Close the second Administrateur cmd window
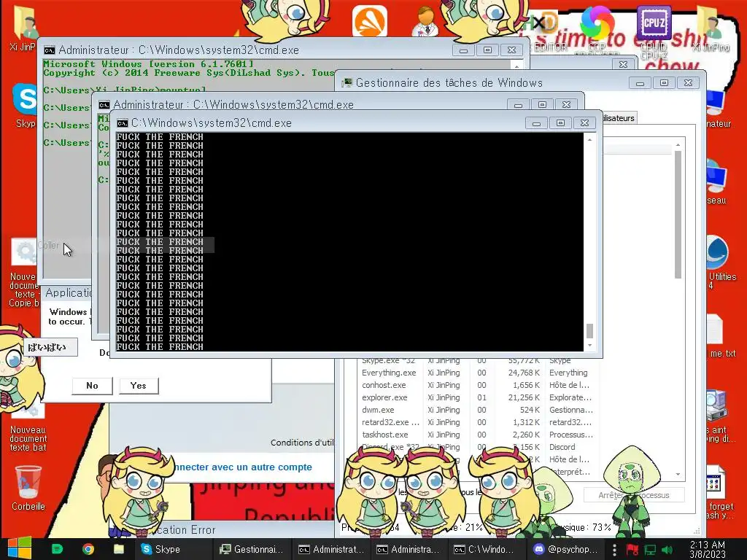Viewport: 747px width, 560px height. [x=566, y=105]
